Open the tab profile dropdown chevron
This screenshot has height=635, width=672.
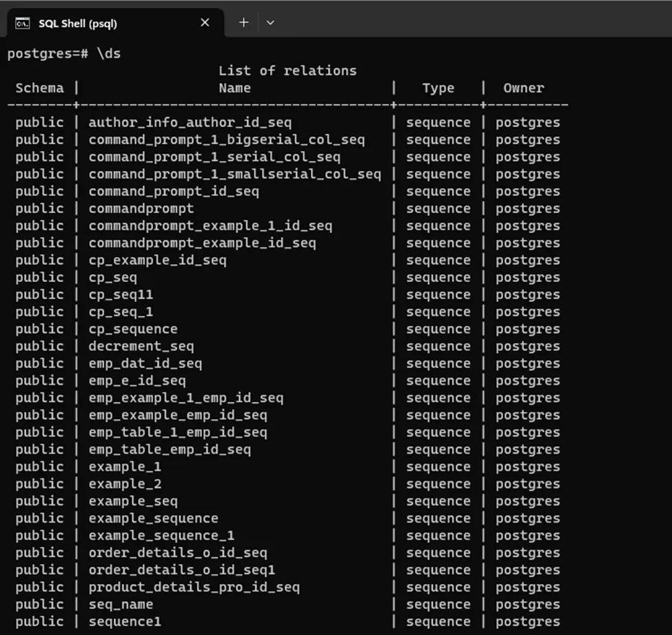point(270,23)
